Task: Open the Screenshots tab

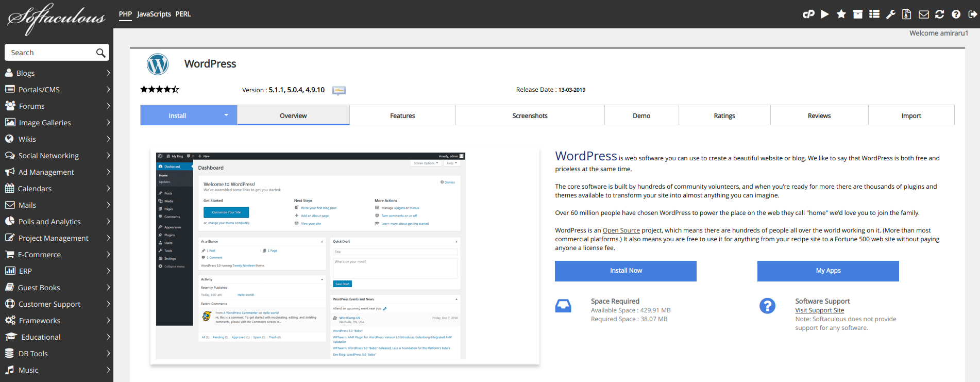Action: pyautogui.click(x=530, y=115)
